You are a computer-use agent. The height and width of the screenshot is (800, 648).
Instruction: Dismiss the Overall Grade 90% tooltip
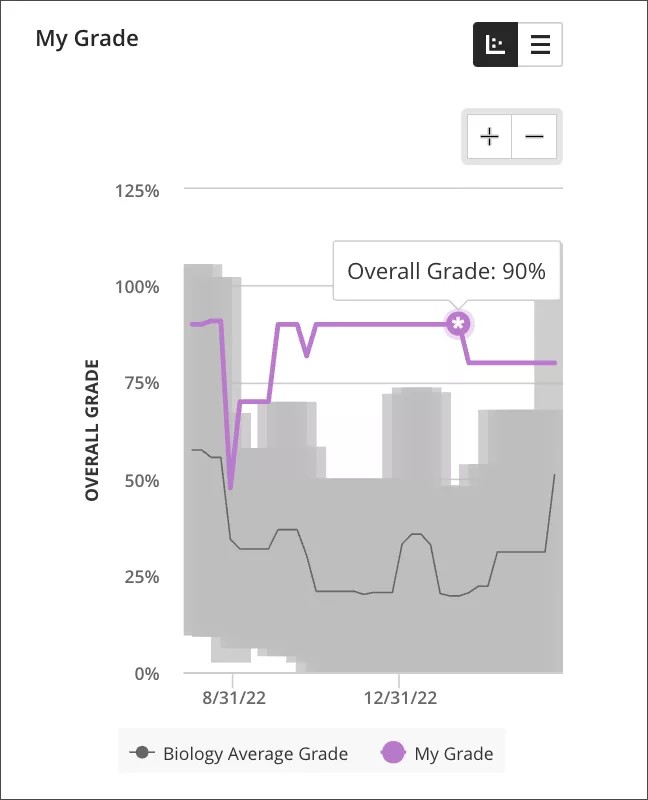pos(447,270)
